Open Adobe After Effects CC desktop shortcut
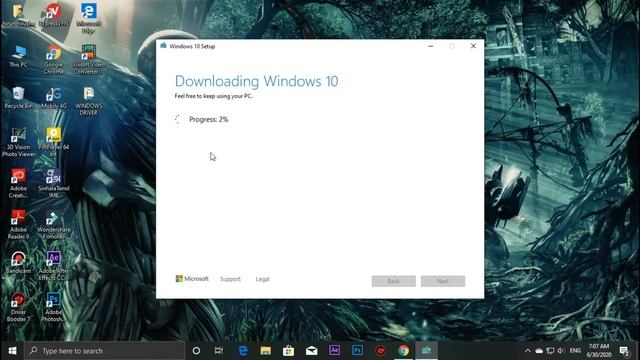 click(53, 266)
